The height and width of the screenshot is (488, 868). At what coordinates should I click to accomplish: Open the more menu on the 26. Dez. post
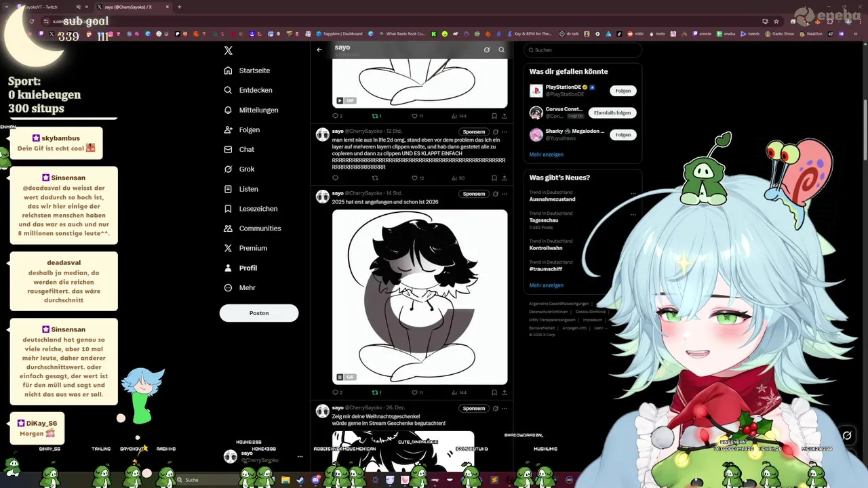[505, 409]
